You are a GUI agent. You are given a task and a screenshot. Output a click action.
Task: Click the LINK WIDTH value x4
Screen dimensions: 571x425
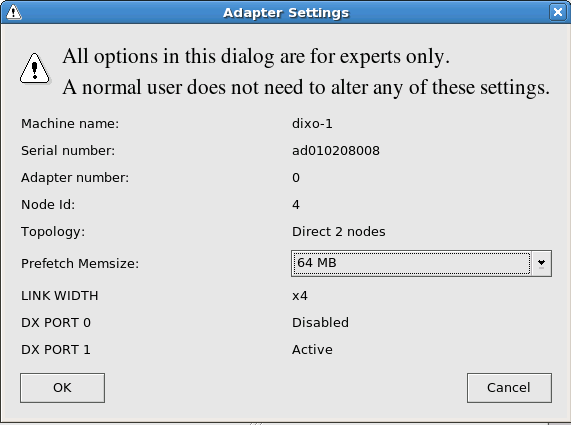[300, 296]
